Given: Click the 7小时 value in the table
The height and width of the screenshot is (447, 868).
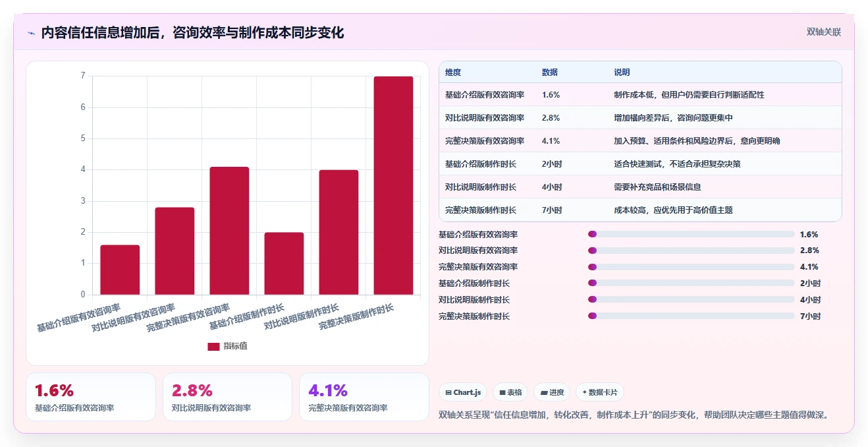Looking at the screenshot, I should click(553, 210).
